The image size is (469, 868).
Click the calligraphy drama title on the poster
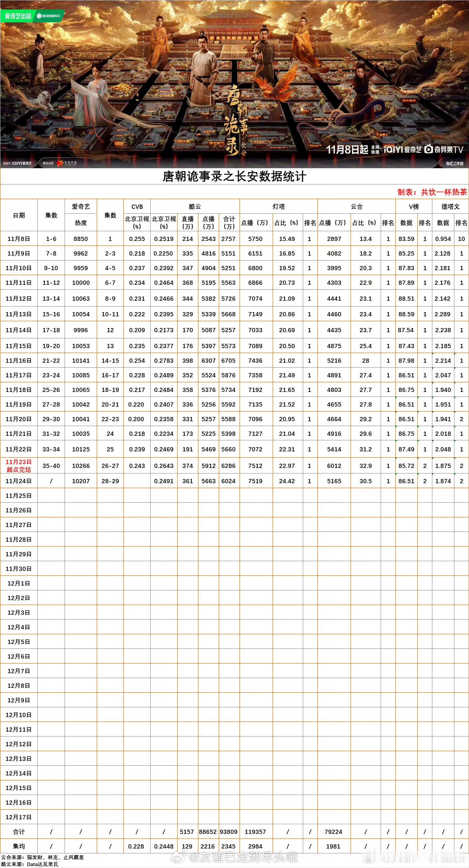click(x=237, y=120)
